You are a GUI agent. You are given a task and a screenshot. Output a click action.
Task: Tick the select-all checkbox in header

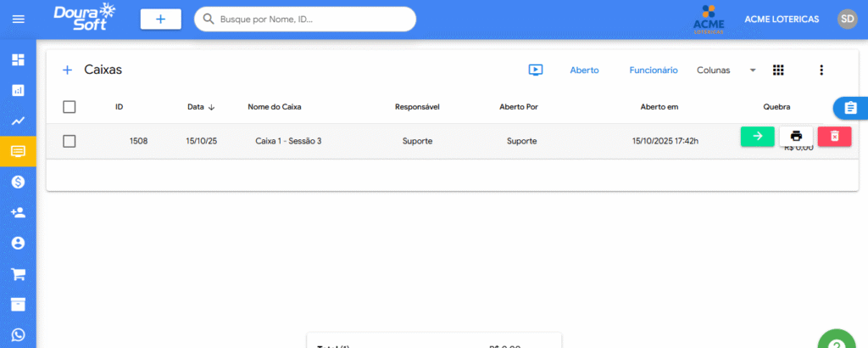70,107
